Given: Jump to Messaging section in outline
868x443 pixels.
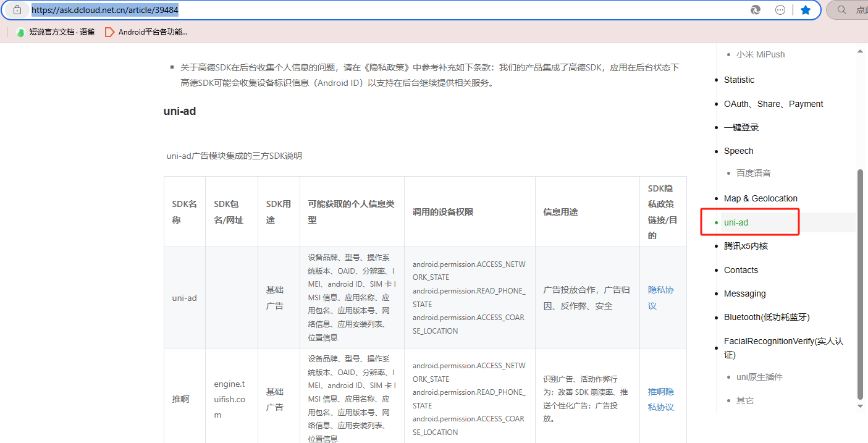Looking at the screenshot, I should point(744,293).
